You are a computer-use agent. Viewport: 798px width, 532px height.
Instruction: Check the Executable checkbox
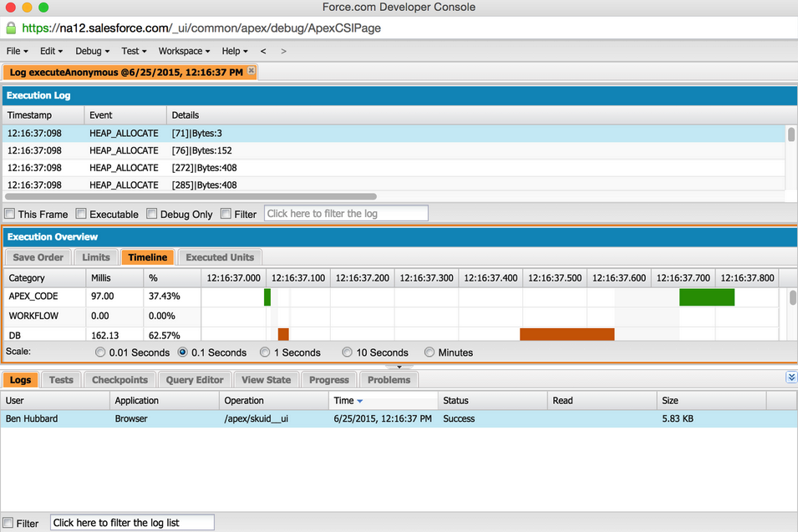[x=81, y=214]
